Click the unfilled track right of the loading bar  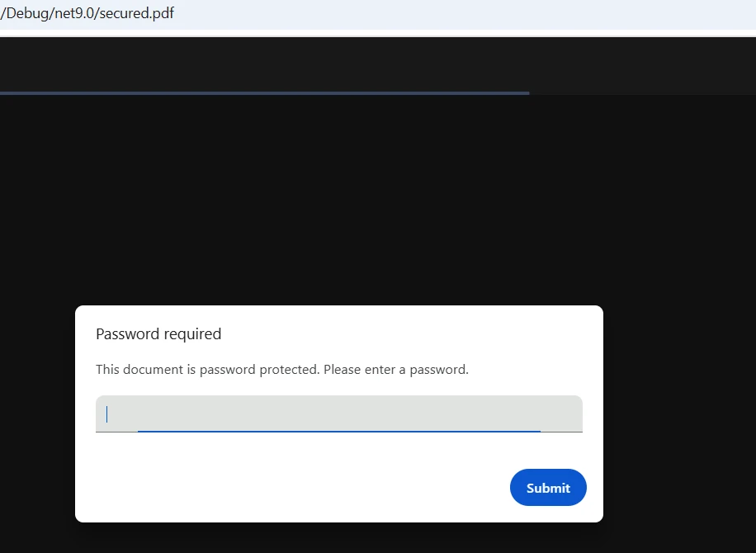click(642, 93)
